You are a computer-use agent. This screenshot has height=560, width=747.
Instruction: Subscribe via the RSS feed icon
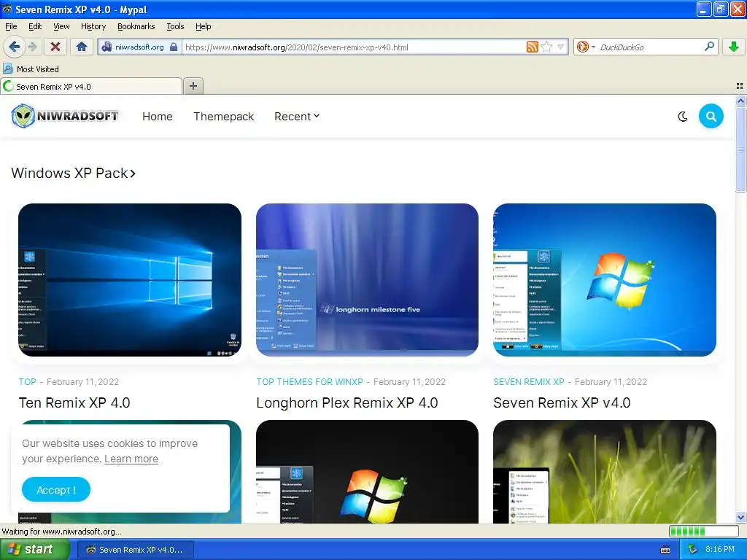point(532,47)
